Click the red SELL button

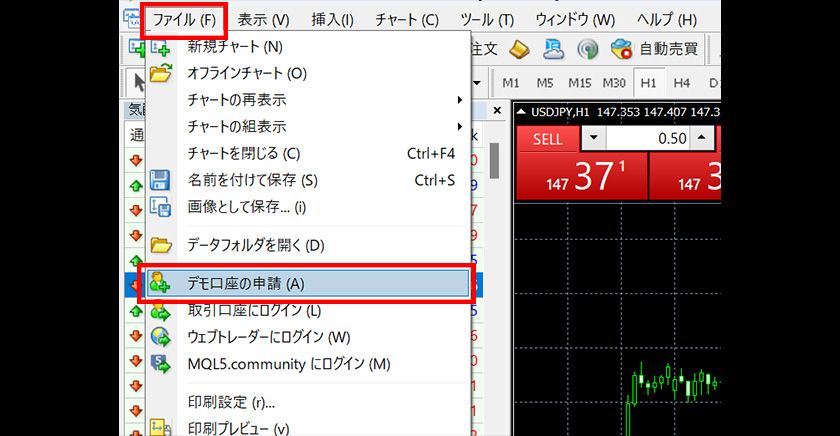(548, 139)
